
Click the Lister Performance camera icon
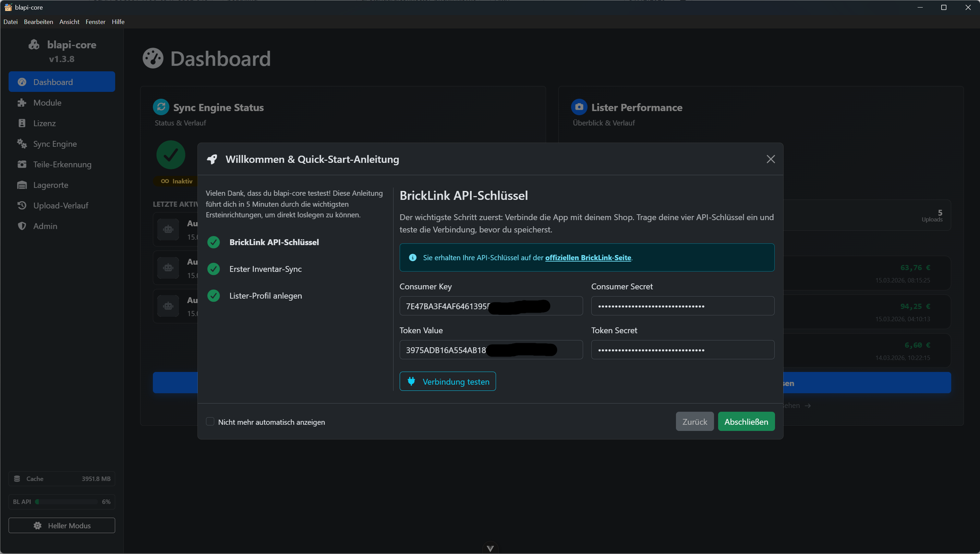click(x=579, y=107)
